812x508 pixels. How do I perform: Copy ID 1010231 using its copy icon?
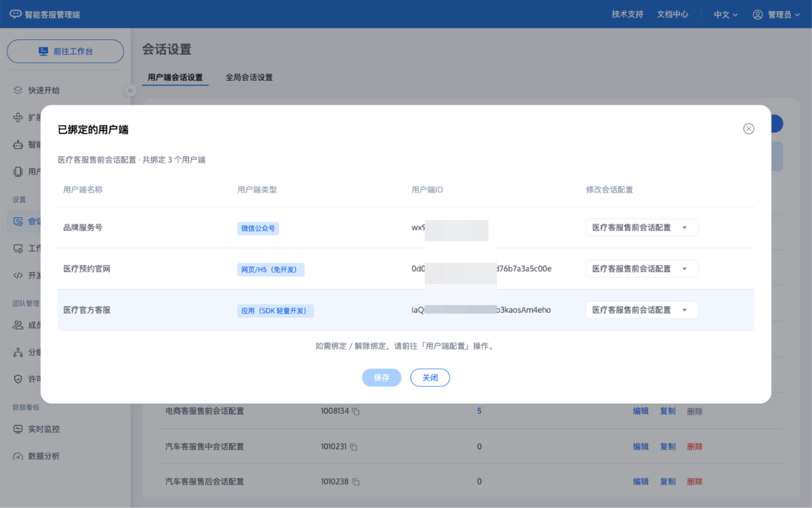pyautogui.click(x=354, y=447)
